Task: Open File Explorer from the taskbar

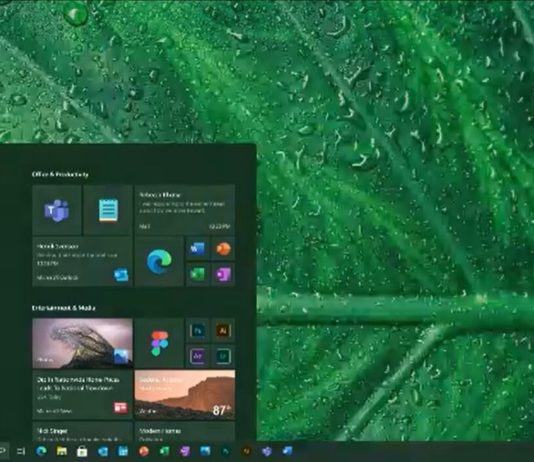Action: 62,451
